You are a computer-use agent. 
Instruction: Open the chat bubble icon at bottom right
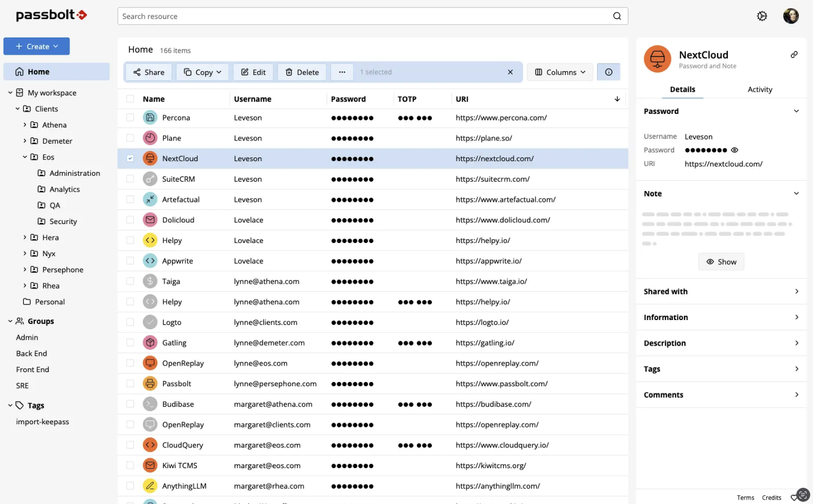pos(803,495)
